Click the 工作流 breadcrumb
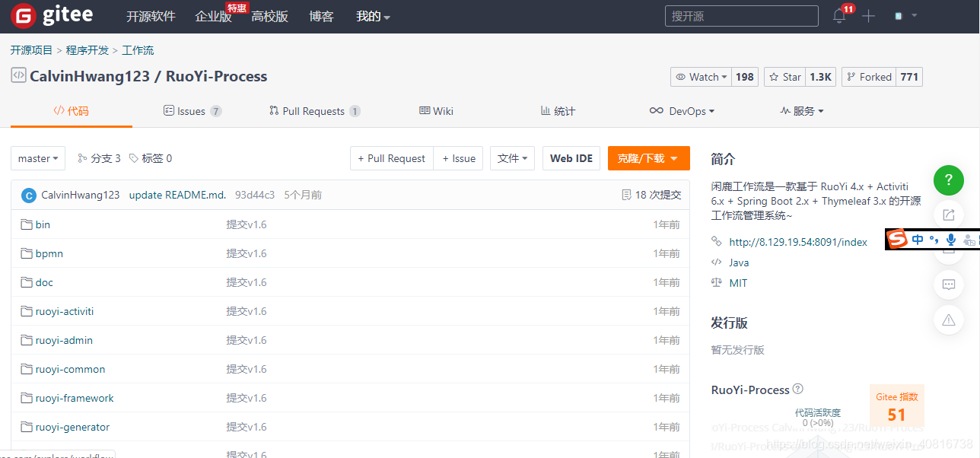This screenshot has width=980, height=458. [138, 50]
